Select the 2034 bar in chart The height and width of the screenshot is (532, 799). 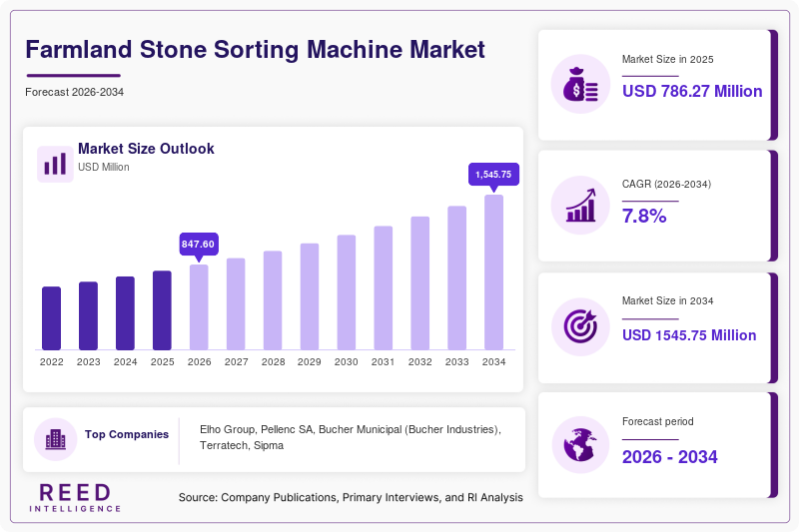click(x=493, y=272)
